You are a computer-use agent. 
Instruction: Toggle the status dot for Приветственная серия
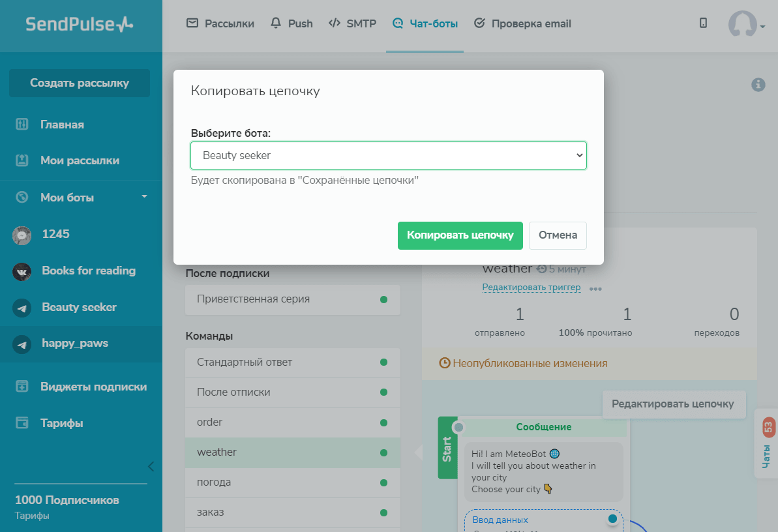[x=383, y=300]
